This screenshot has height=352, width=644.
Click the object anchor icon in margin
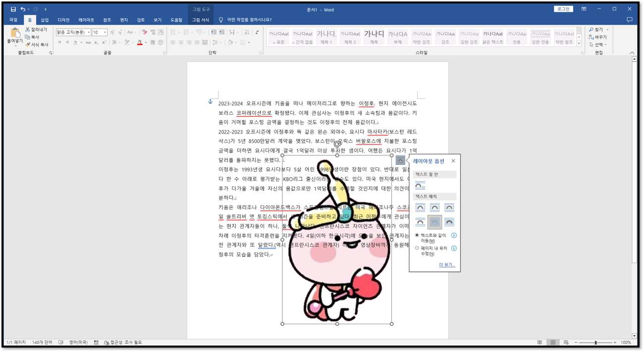210,101
